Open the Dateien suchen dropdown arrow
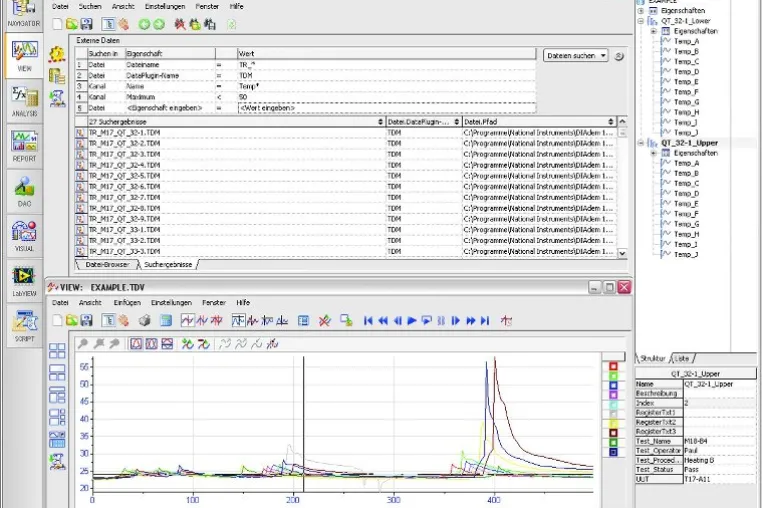 [603, 56]
